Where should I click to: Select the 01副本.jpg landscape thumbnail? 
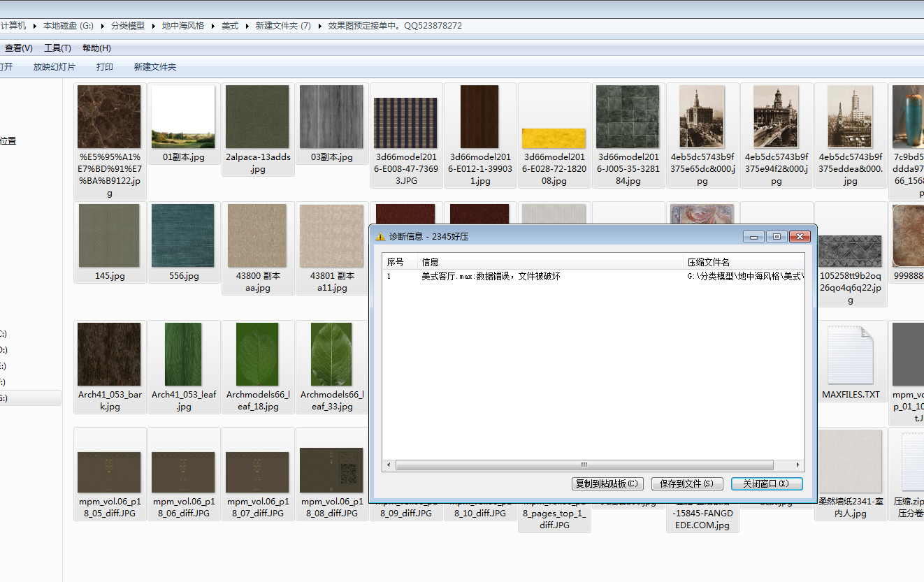[183, 117]
